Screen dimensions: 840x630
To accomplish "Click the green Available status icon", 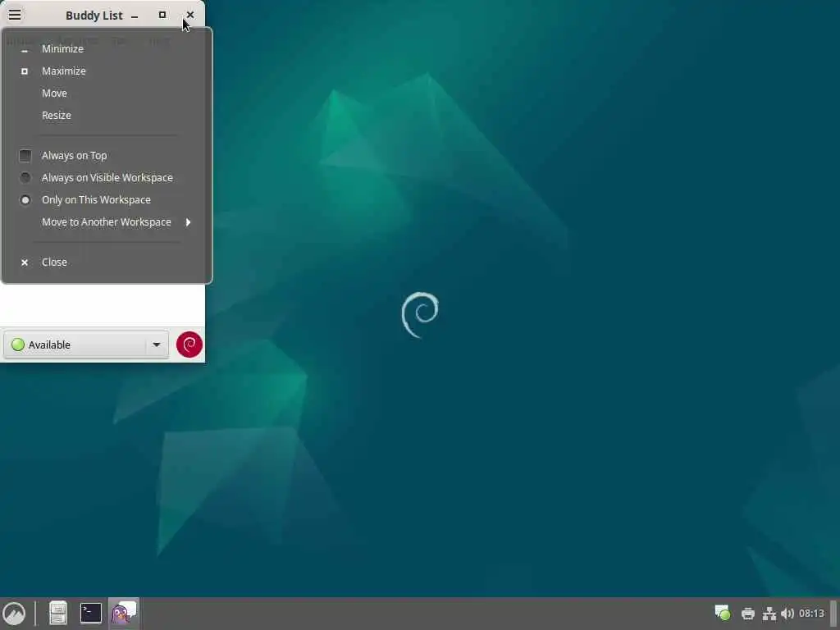I will point(18,345).
